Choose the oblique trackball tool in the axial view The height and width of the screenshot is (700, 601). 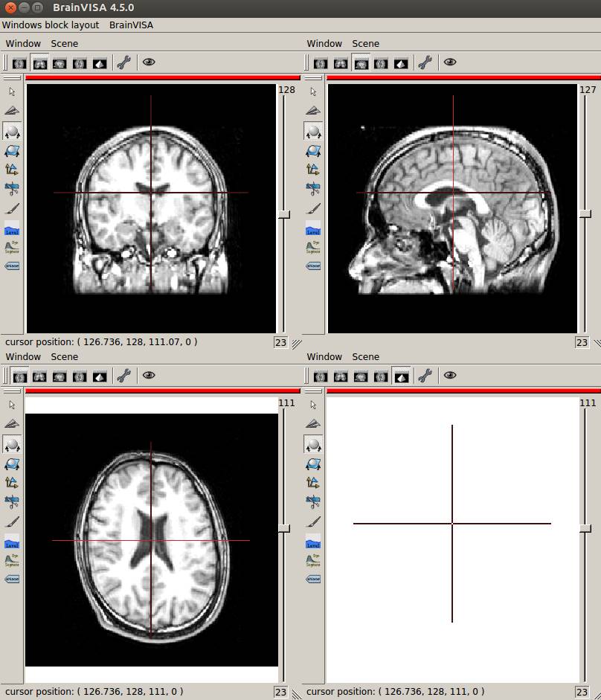(x=12, y=463)
